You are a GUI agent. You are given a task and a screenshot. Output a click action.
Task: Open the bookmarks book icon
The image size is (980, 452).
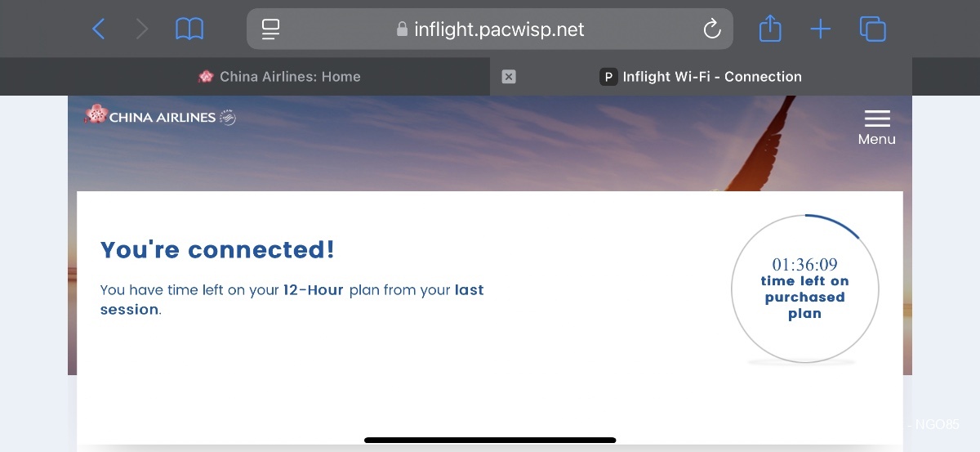189,29
